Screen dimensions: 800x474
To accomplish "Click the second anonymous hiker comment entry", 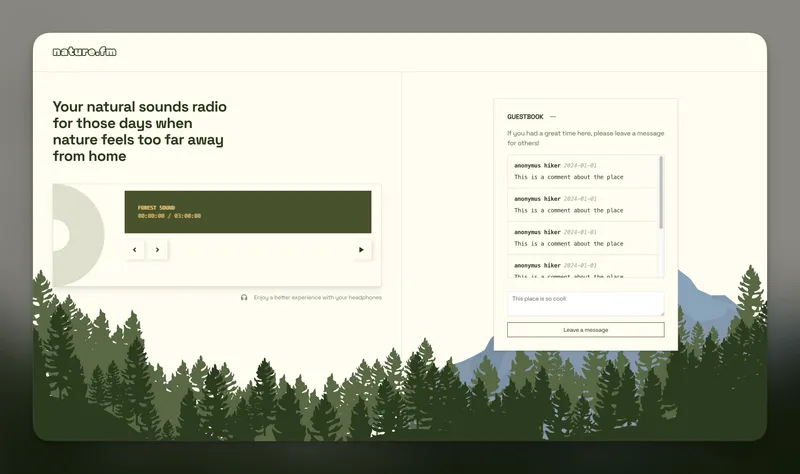I will click(x=583, y=205).
